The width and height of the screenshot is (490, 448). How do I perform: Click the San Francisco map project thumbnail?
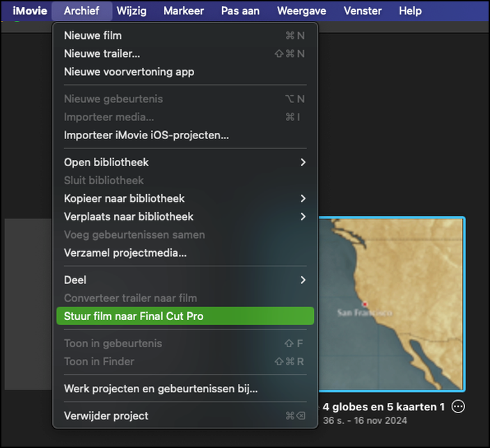(391, 304)
